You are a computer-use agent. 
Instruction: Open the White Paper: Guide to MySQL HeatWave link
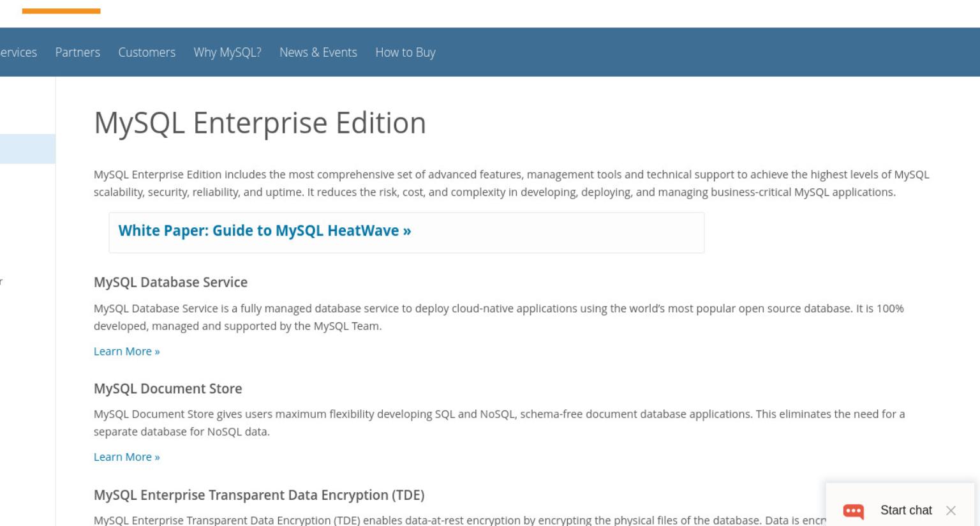pos(264,230)
